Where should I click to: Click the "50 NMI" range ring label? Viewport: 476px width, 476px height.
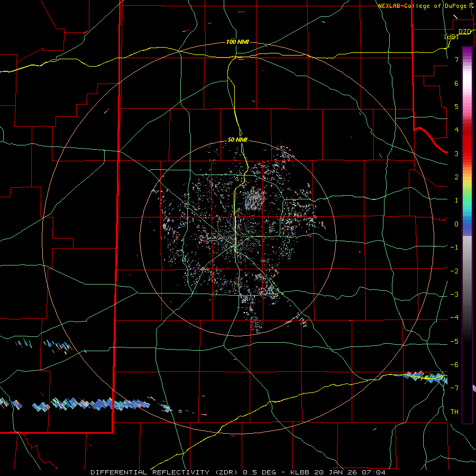click(237, 140)
